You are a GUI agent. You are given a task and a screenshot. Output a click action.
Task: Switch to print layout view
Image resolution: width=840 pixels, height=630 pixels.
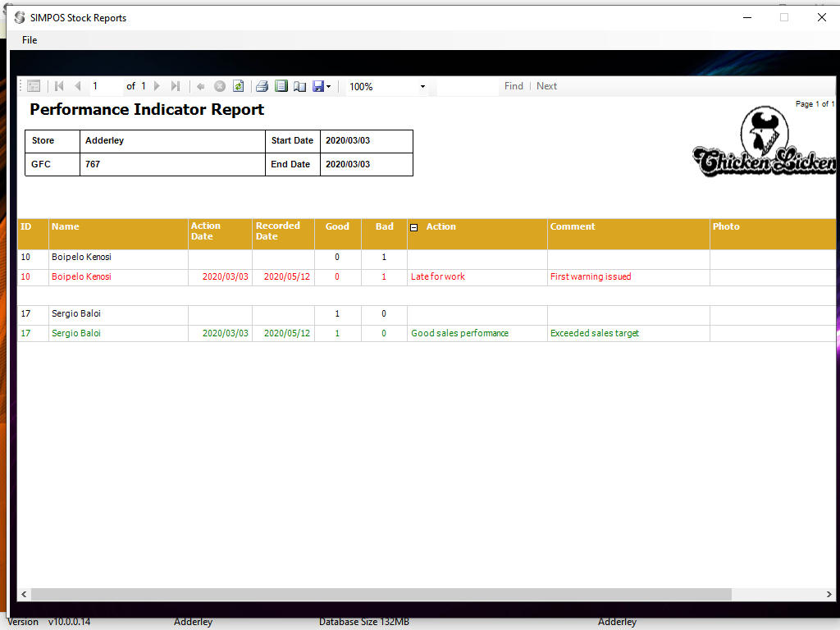[x=281, y=86]
